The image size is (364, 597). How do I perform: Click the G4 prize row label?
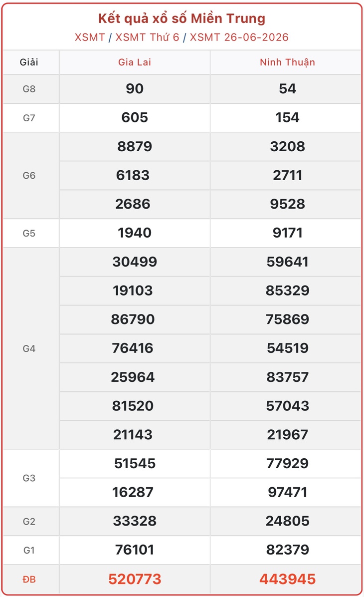pyautogui.click(x=29, y=348)
